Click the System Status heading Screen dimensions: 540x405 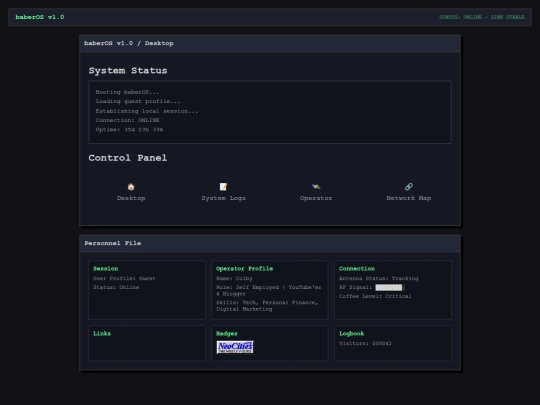pyautogui.click(x=128, y=71)
